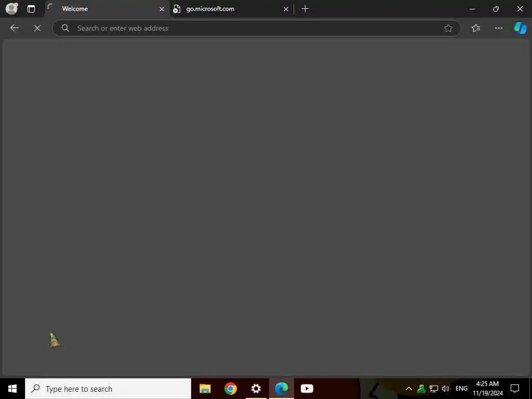Minimize the Edge window
The width and height of the screenshot is (532, 399).
pyautogui.click(x=472, y=9)
